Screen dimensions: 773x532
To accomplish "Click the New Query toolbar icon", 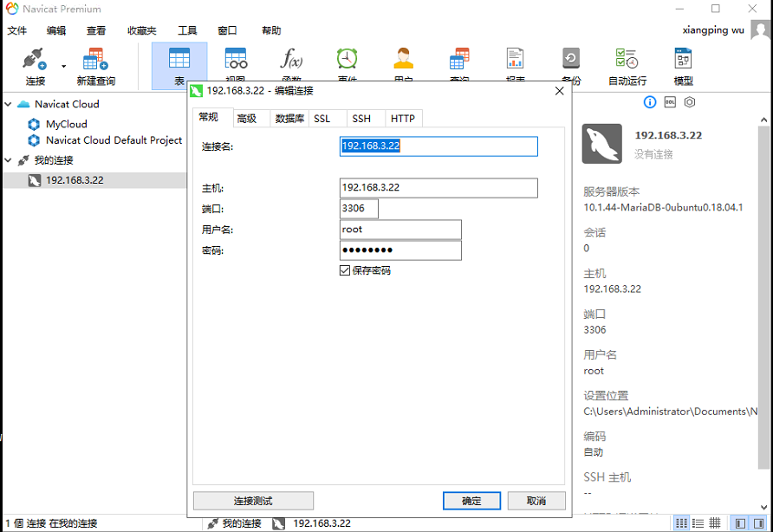I will tap(95, 59).
